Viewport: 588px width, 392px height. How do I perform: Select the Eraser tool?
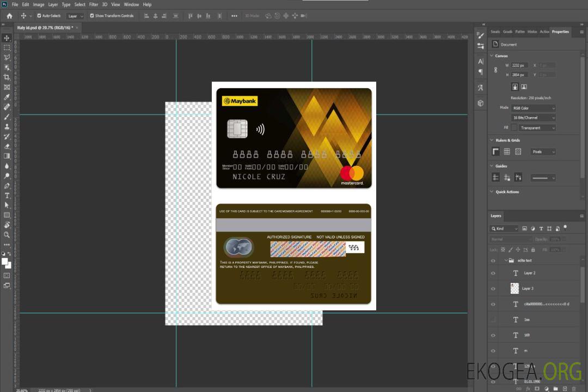pyautogui.click(x=7, y=146)
